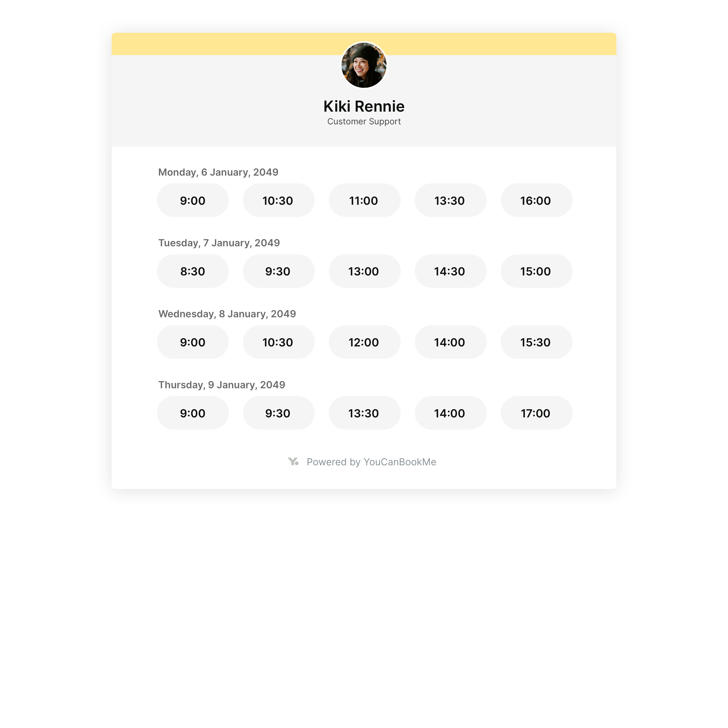Click Kiki Rennie's profile photo
Image resolution: width=728 pixels, height=728 pixels.
[x=364, y=65]
